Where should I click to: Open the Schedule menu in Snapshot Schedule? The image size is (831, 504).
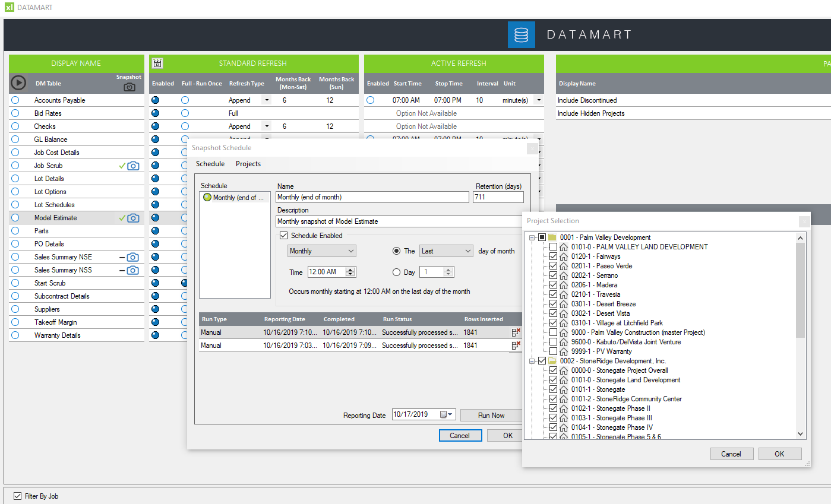(210, 164)
